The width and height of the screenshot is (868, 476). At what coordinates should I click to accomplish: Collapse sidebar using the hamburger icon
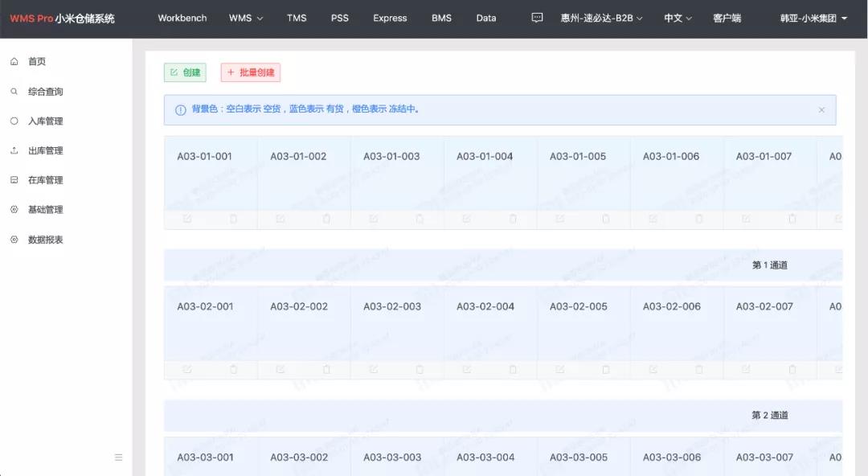tap(119, 458)
